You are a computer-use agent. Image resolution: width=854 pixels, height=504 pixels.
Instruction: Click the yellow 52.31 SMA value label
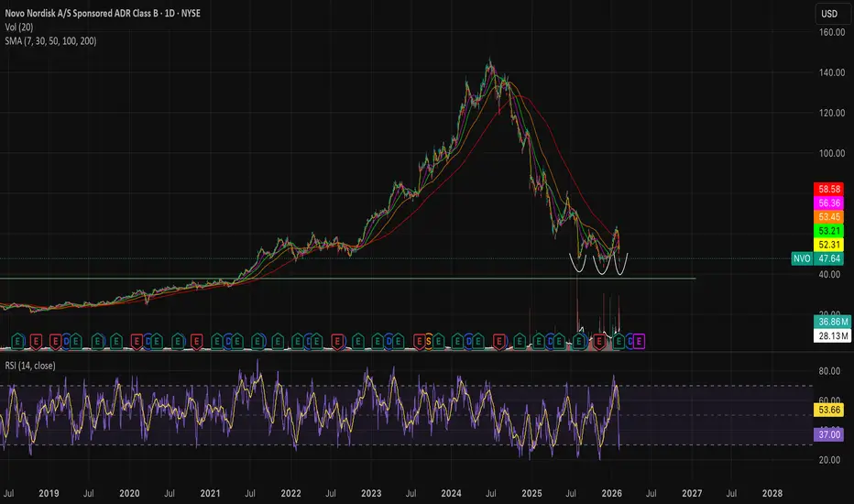(829, 245)
